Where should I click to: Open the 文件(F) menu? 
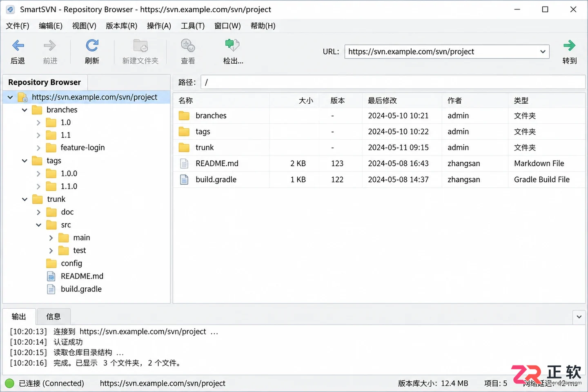pyautogui.click(x=18, y=26)
